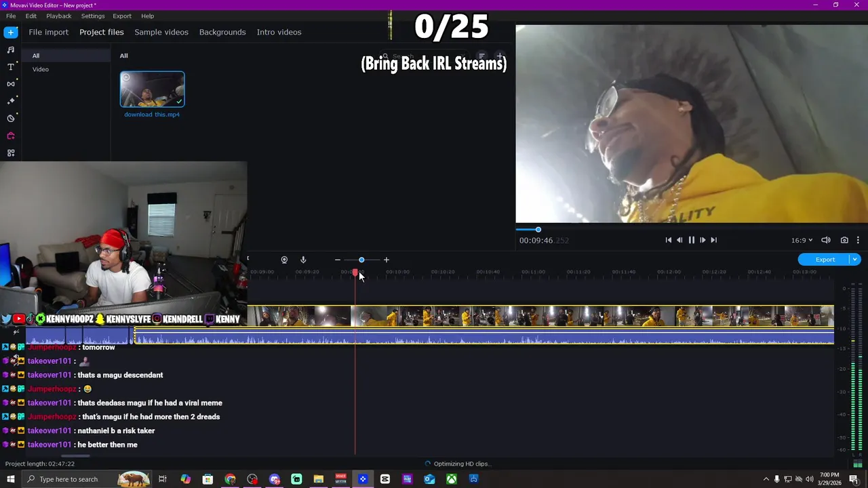Click the microphone record voiceover icon
The image size is (868, 488).
click(x=303, y=260)
